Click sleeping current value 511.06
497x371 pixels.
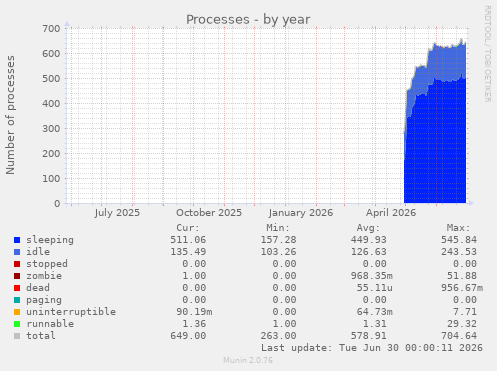pos(188,240)
